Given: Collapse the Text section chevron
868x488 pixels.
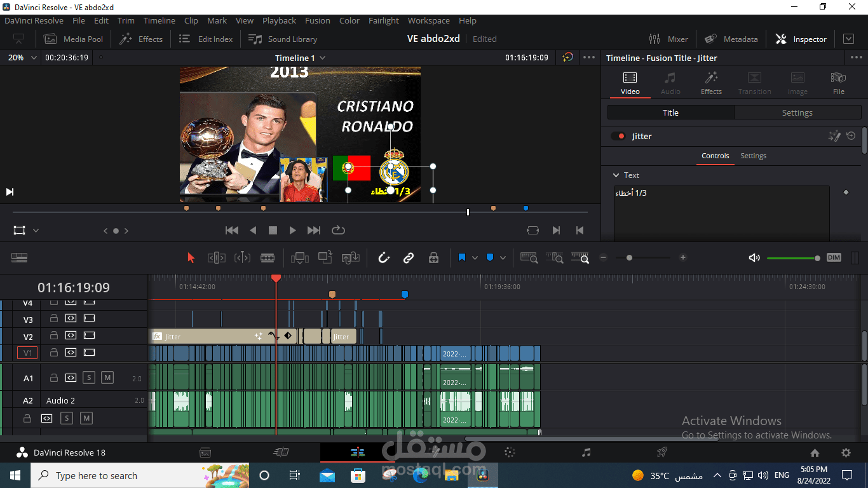Looking at the screenshot, I should [616, 175].
